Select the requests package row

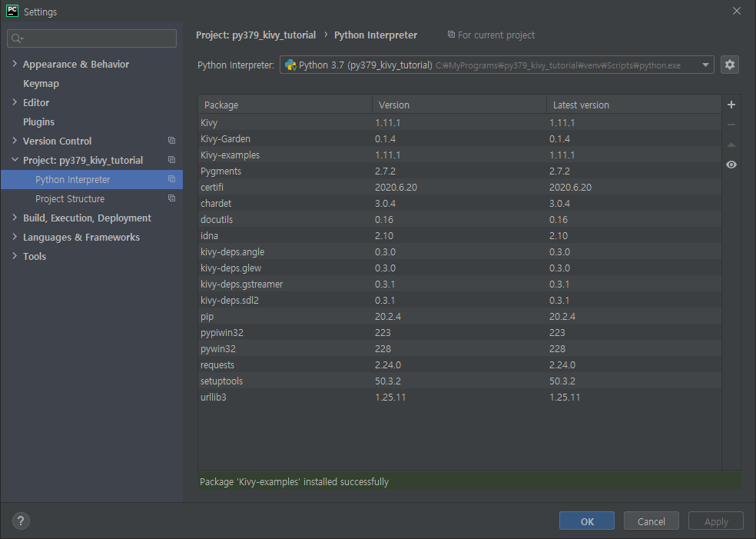459,365
